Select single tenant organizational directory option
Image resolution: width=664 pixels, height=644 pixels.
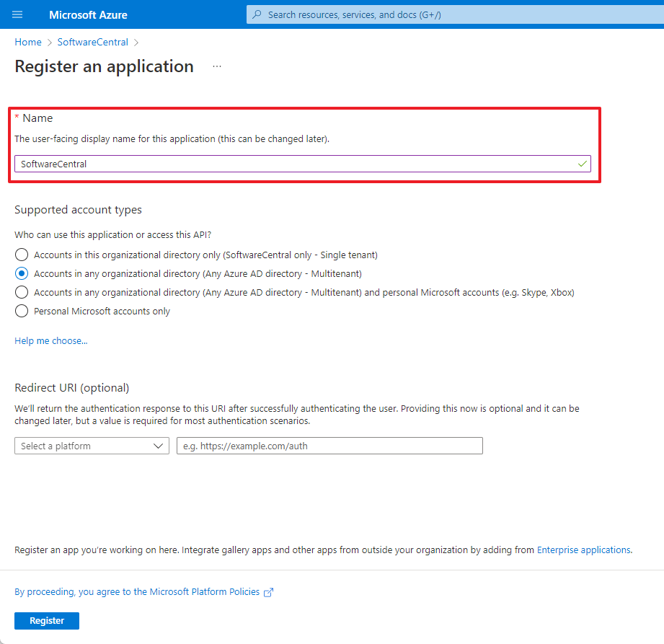pyautogui.click(x=22, y=255)
